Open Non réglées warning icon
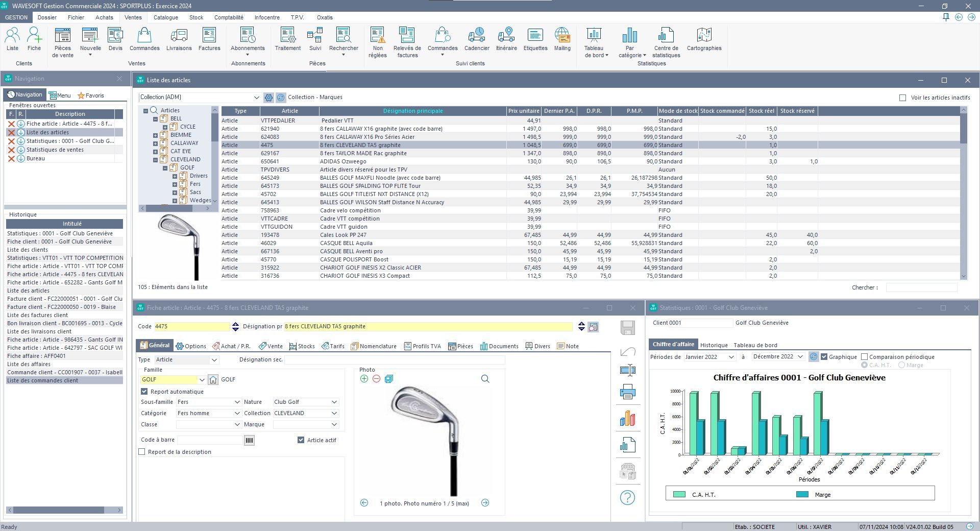Screen dimensions: 980x531 [x=378, y=42]
